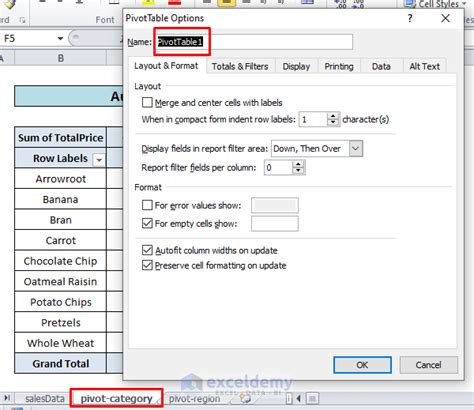Click the Bran cell in pivot table
Viewport: 474px width, 410px height.
(x=60, y=220)
